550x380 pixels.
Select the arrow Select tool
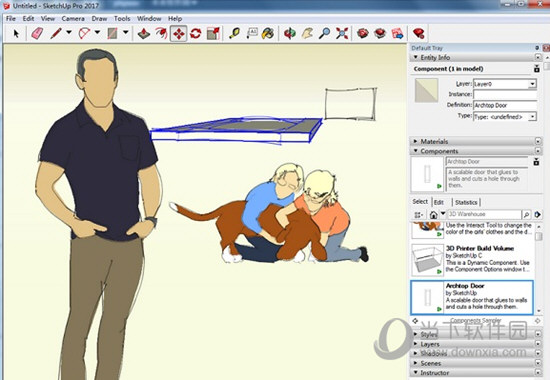click(x=16, y=34)
